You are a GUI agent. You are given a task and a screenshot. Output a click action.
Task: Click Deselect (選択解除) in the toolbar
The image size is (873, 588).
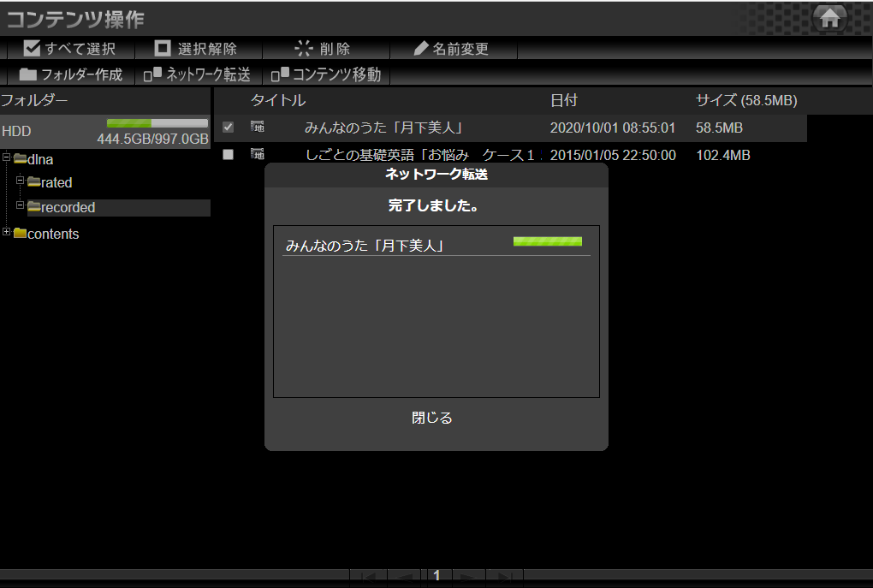(196, 49)
